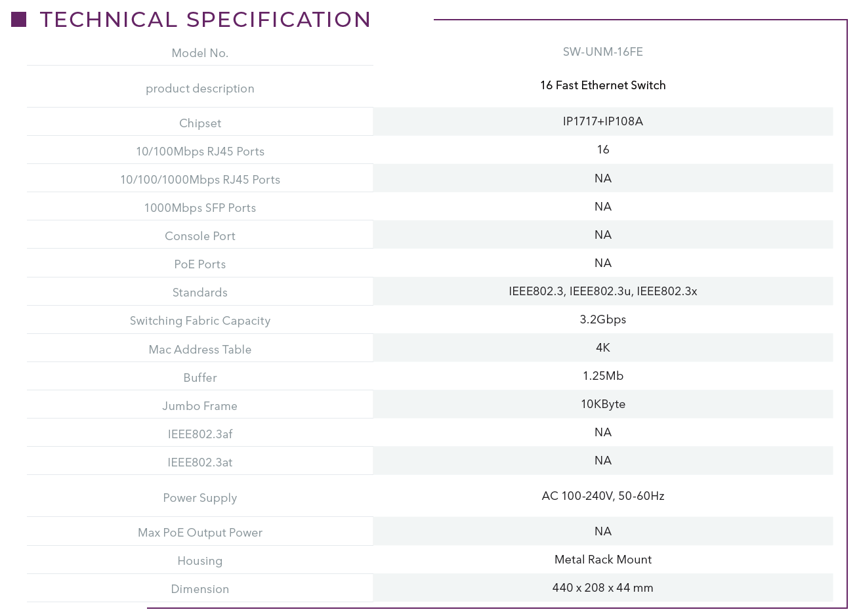The image size is (859, 616).
Task: Click the 1000Mbps SFP Ports row label
Action: click(x=200, y=208)
